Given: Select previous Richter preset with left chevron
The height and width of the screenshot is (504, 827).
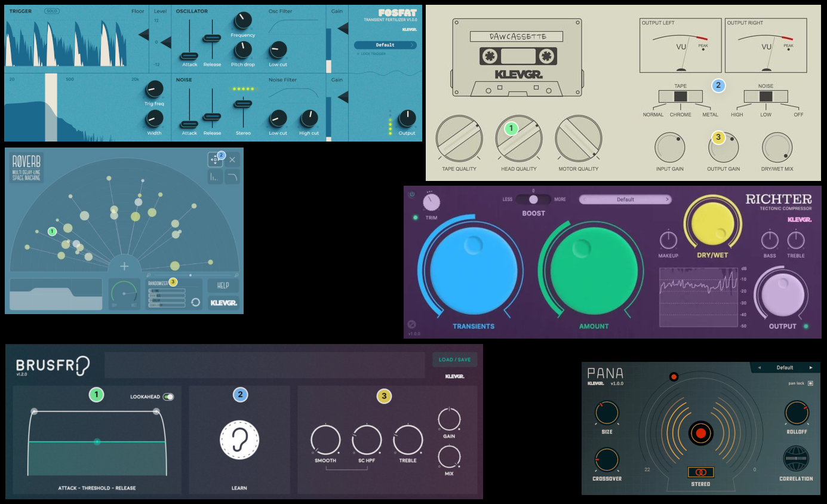Looking at the screenshot, I should tap(585, 199).
